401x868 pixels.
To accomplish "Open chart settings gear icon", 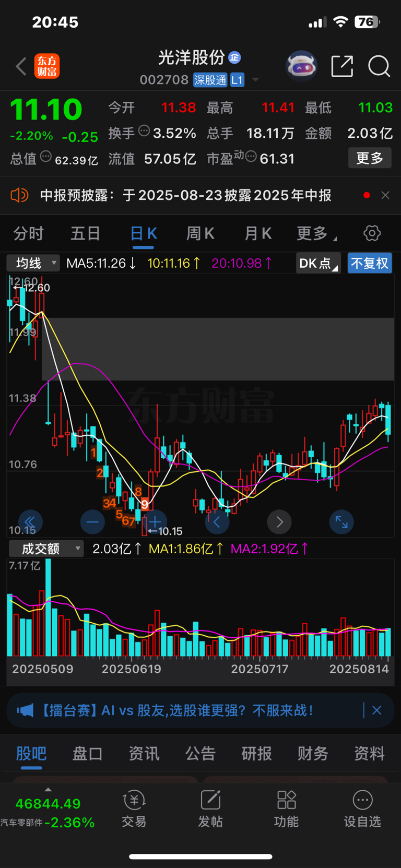I will click(372, 233).
